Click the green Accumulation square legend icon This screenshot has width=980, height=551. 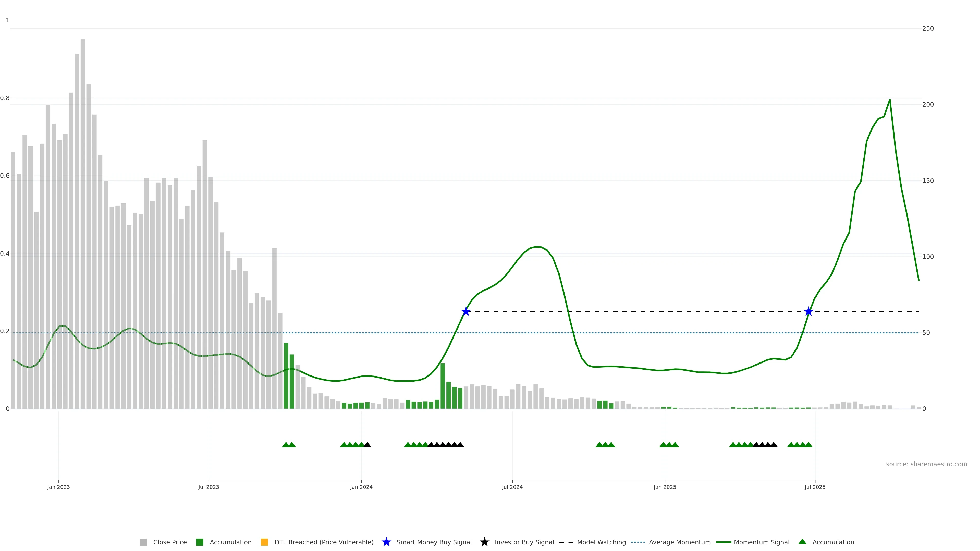click(x=199, y=542)
